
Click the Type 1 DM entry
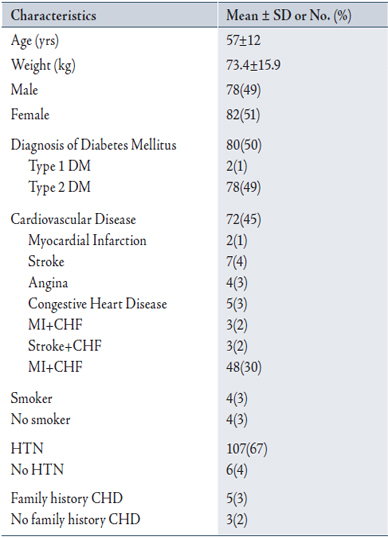(x=59, y=166)
